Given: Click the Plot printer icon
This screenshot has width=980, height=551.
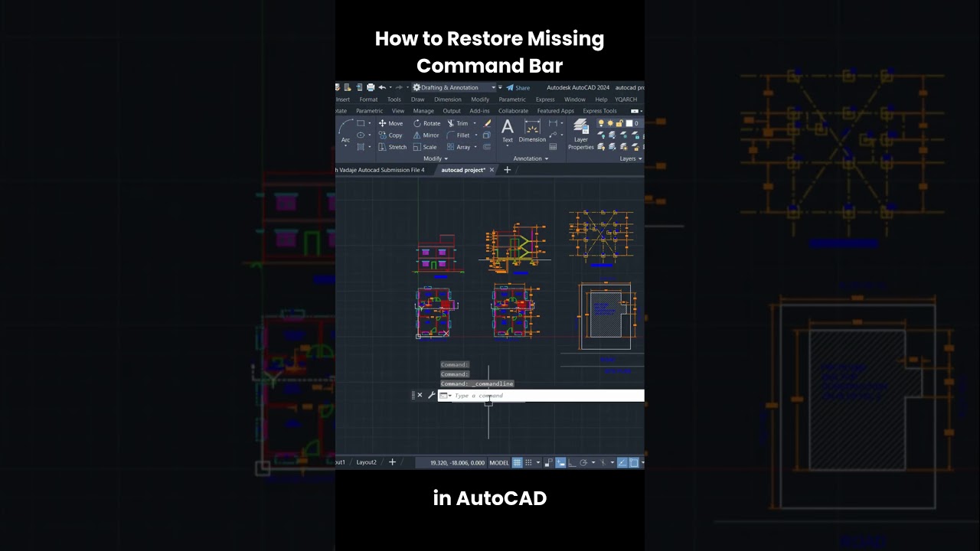Looking at the screenshot, I should tap(371, 87).
